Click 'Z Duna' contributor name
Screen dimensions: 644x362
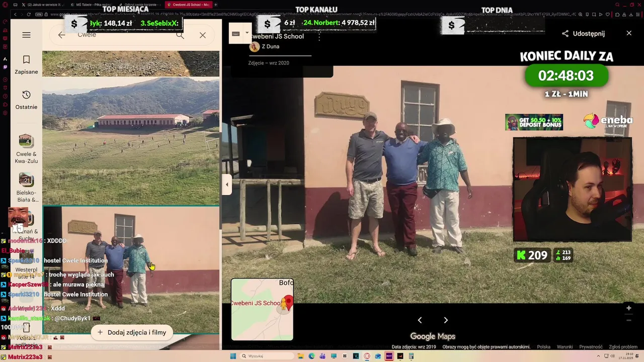[x=270, y=46]
